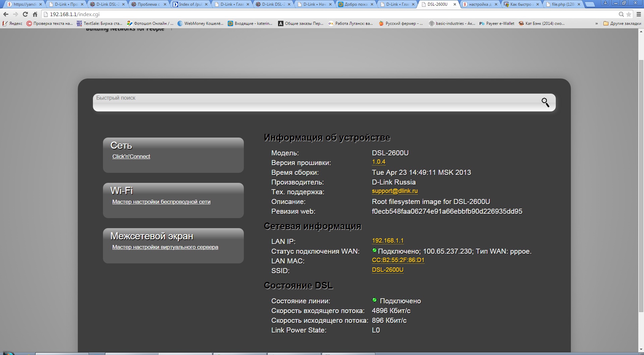Click the green DSL line status indicator
Image resolution: width=644 pixels, height=355 pixels.
[x=374, y=300]
